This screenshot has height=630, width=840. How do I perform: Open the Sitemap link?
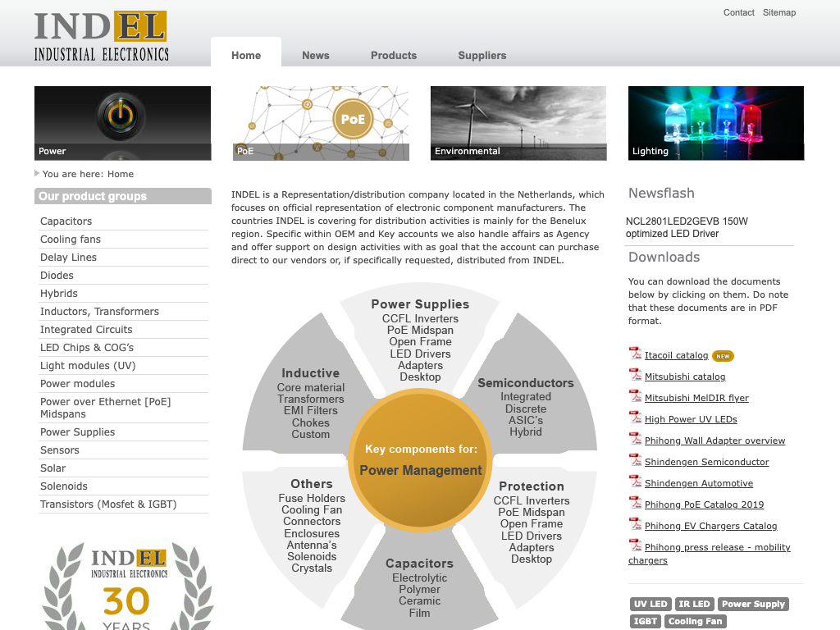779,12
